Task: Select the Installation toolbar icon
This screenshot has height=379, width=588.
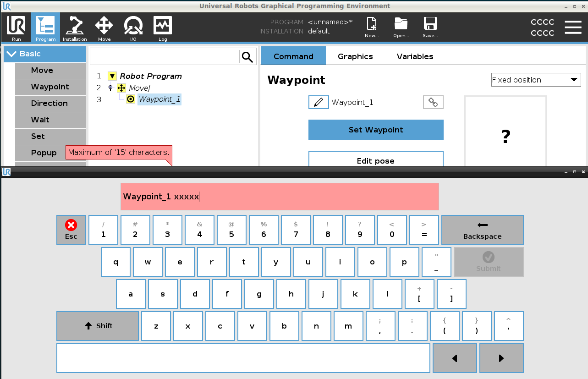Action: pyautogui.click(x=75, y=27)
